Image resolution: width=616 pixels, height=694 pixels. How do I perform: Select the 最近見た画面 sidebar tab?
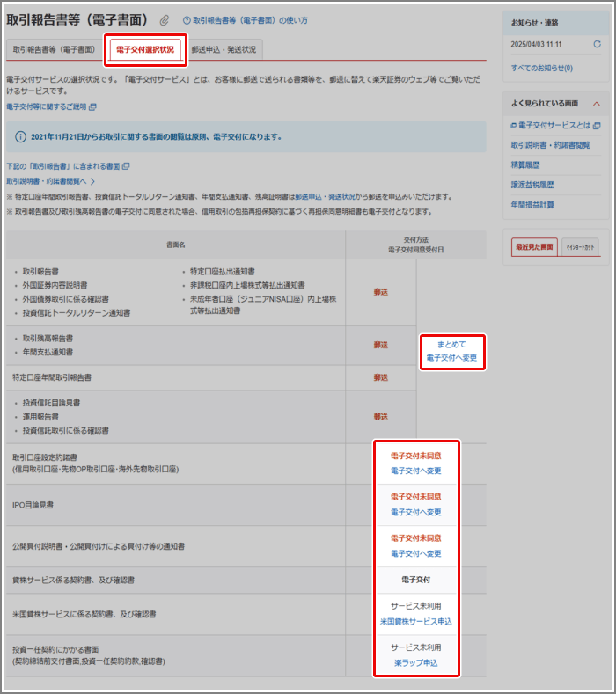(534, 247)
